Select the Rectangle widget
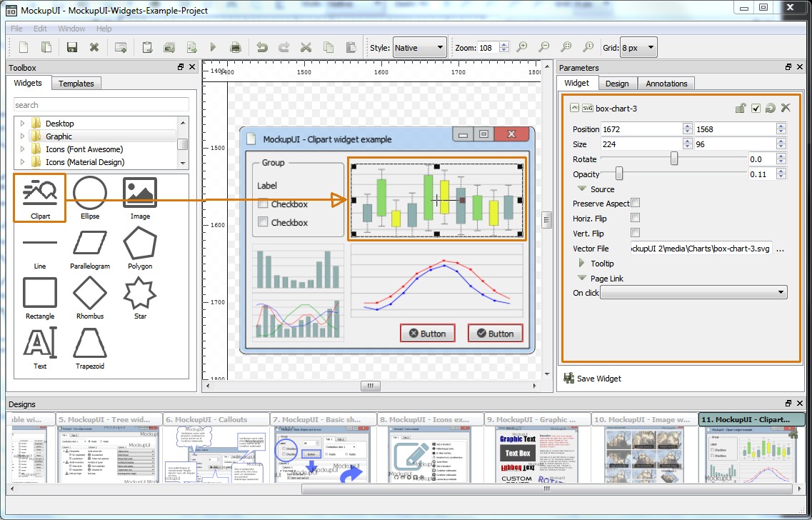812x520 pixels. click(40, 299)
